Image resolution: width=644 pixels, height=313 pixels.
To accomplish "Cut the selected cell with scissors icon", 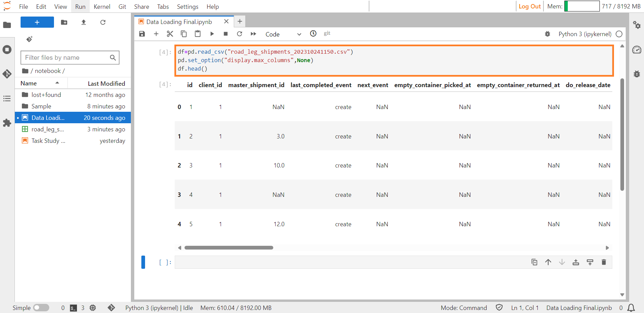I will tap(170, 34).
